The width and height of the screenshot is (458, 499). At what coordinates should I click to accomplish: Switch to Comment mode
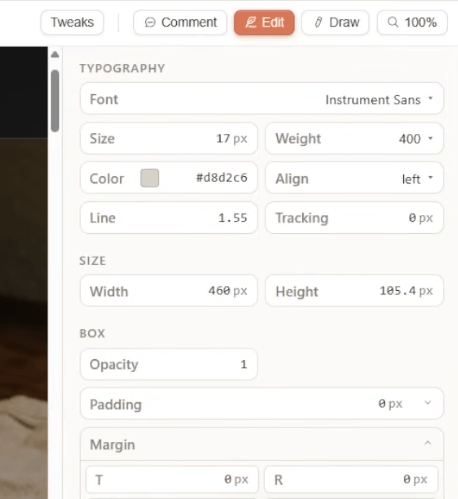pos(180,22)
